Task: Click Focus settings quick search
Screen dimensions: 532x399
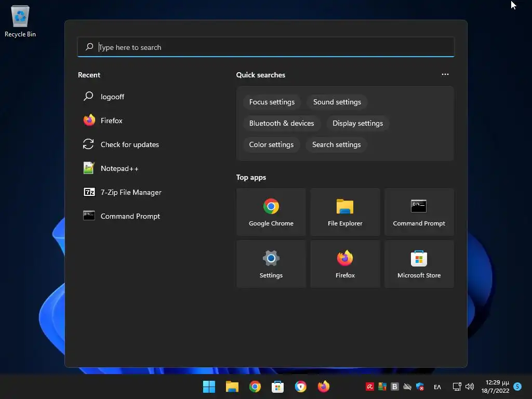Action: (x=272, y=102)
